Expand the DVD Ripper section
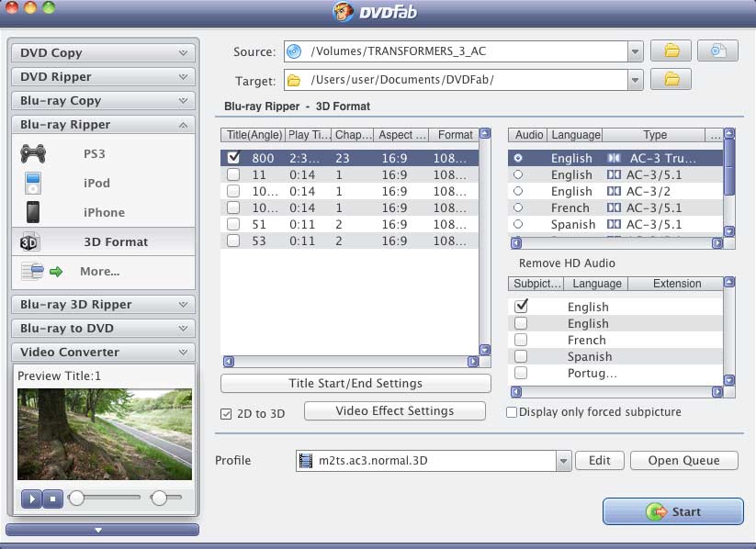This screenshot has width=756, height=549. pyautogui.click(x=103, y=76)
